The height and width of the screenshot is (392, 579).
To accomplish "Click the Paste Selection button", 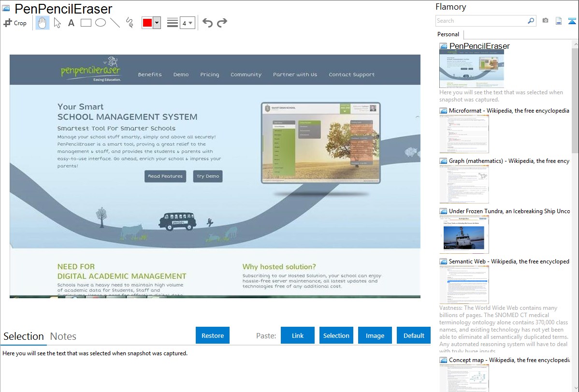I will click(336, 335).
